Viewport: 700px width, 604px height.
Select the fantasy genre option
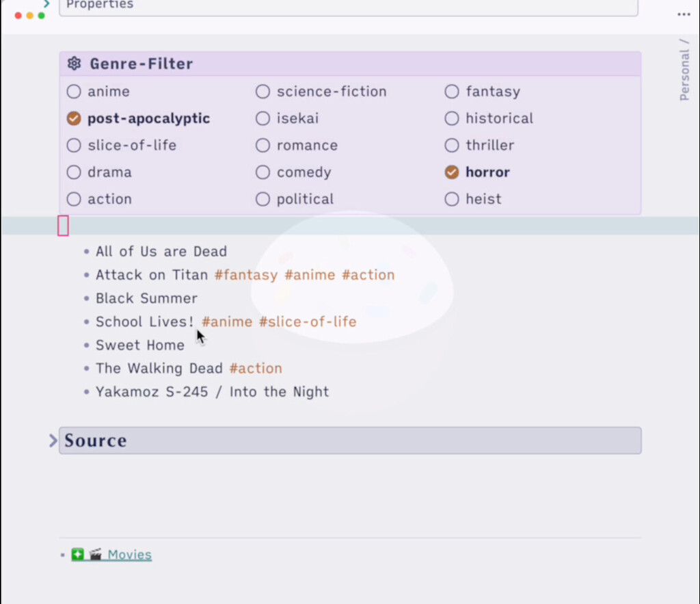coord(451,91)
